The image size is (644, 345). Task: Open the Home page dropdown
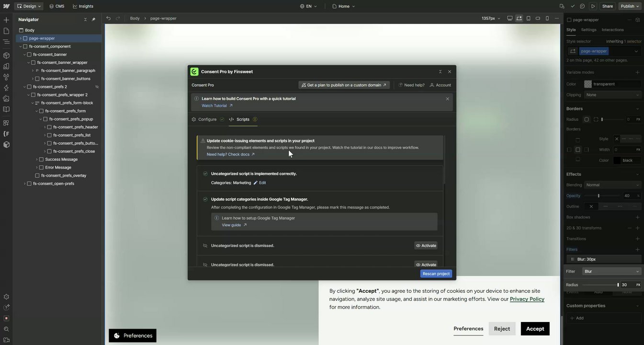(x=343, y=6)
